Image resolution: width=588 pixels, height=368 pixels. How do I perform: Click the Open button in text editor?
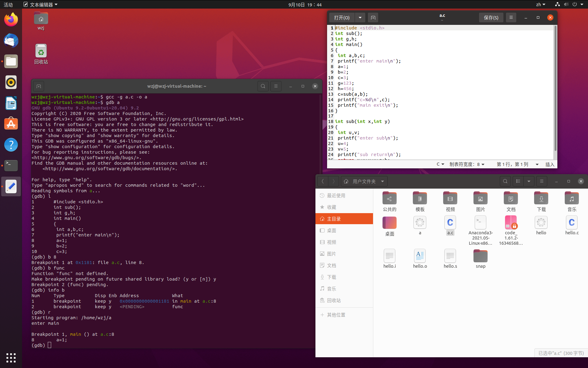[x=342, y=18]
